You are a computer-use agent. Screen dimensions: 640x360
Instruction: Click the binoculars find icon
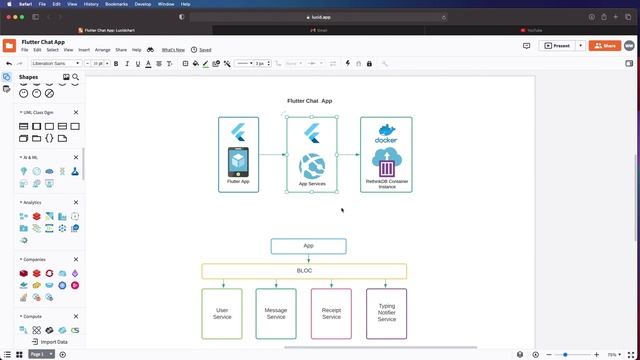click(151, 50)
